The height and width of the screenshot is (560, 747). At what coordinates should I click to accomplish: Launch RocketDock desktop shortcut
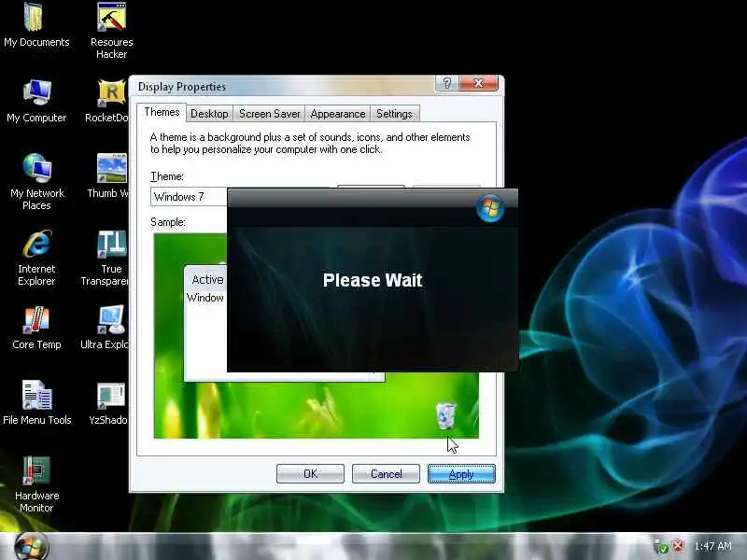coord(108,101)
